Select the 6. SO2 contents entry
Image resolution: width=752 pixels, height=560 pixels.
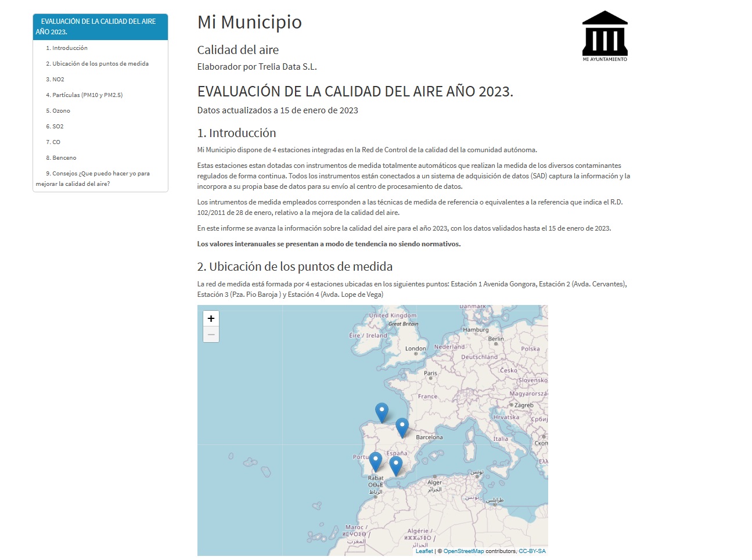[x=55, y=127]
